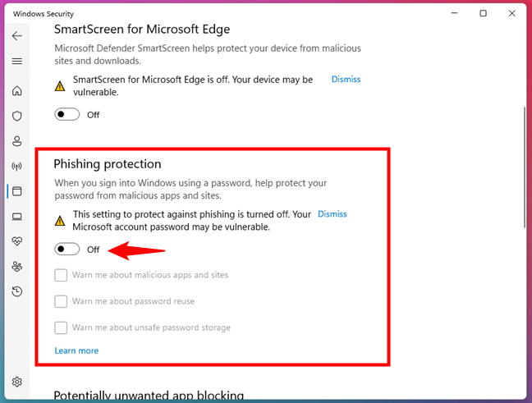Open Family options icon
The height and width of the screenshot is (403, 532).
pyautogui.click(x=17, y=267)
